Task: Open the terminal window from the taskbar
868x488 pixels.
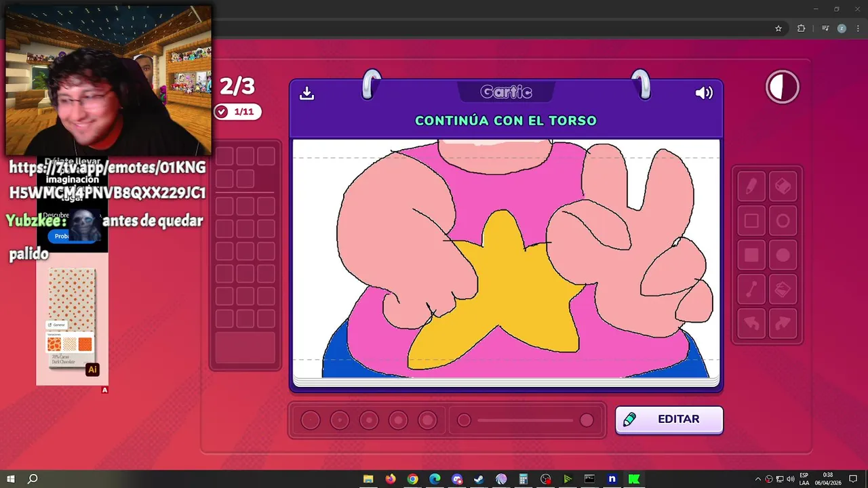Action: click(589, 479)
